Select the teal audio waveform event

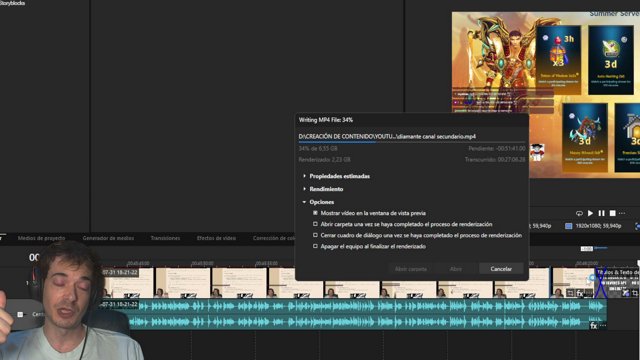(x=354, y=314)
